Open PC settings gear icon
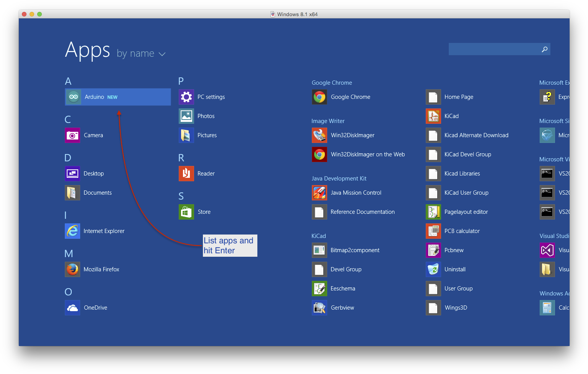This screenshot has height=374, width=588. [186, 97]
